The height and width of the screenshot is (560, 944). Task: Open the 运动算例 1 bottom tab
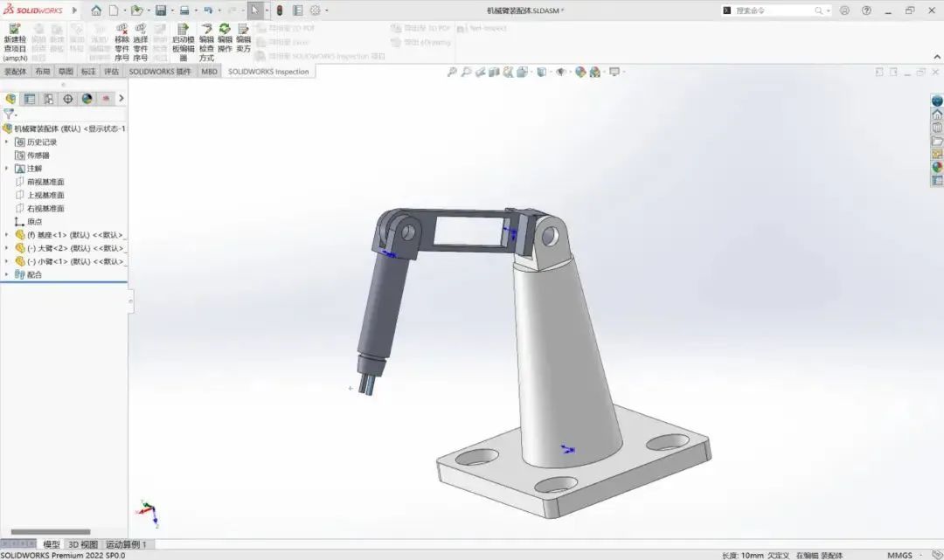click(125, 544)
